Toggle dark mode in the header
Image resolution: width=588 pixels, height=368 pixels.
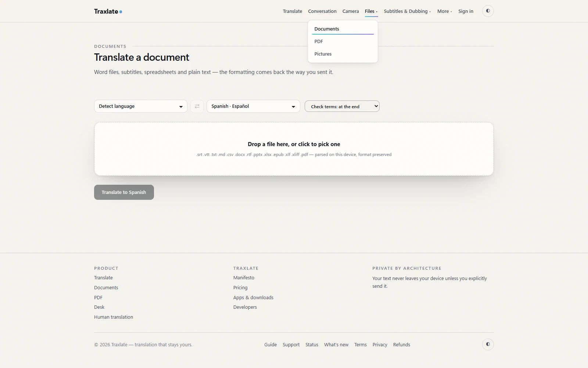(x=488, y=11)
